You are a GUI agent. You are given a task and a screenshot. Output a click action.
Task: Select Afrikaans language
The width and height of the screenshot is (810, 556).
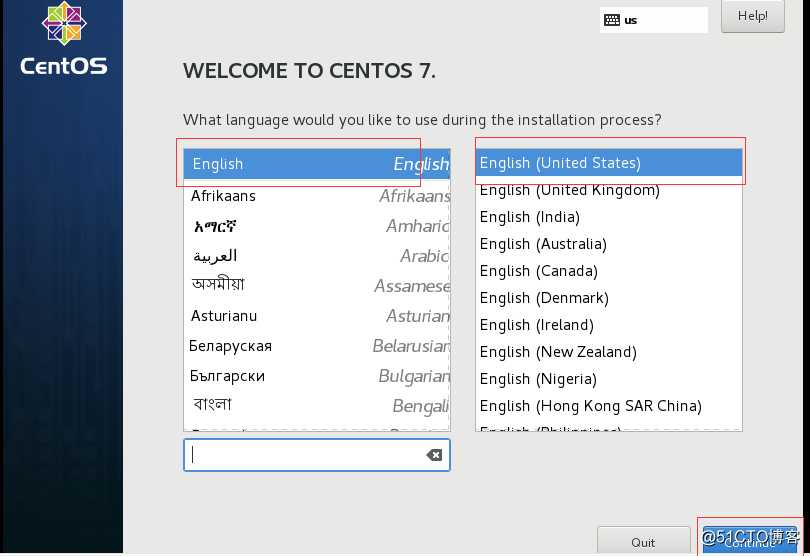(317, 196)
